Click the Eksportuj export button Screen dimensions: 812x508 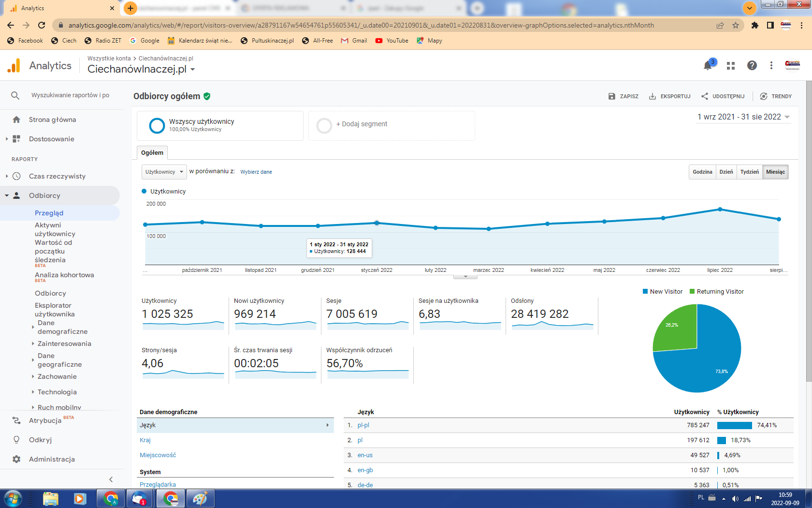[x=669, y=96]
